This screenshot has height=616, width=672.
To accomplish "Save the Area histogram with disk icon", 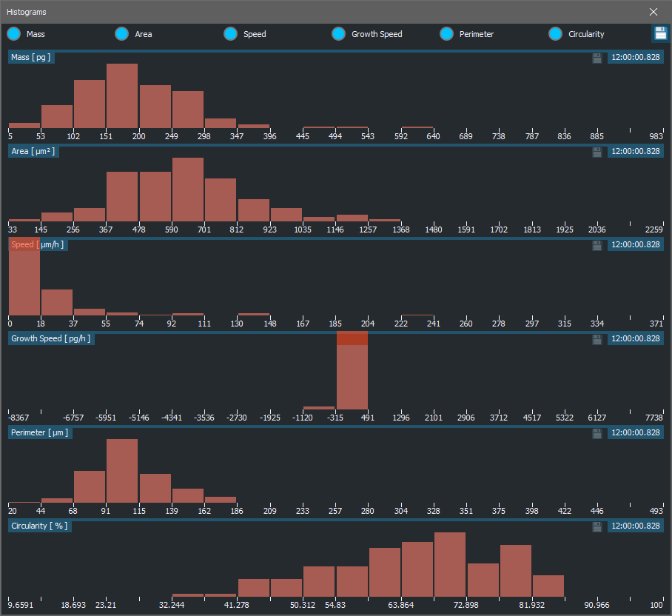I will tap(597, 152).
